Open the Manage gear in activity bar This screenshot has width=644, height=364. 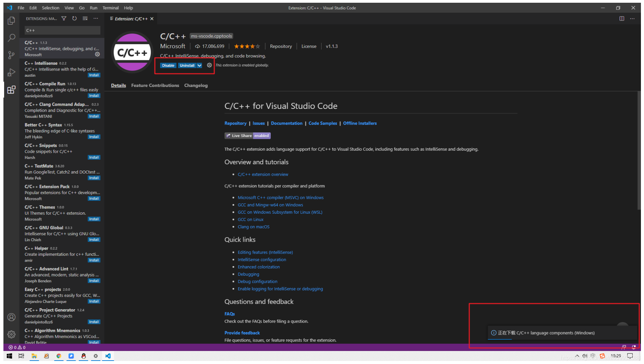pos(11,334)
